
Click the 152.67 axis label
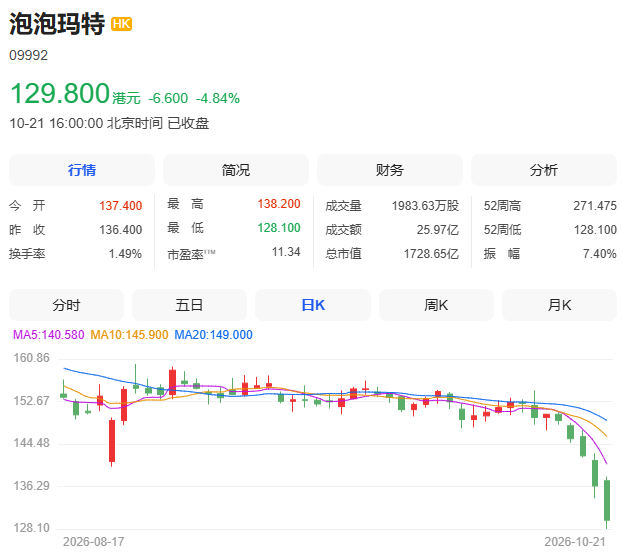32,401
